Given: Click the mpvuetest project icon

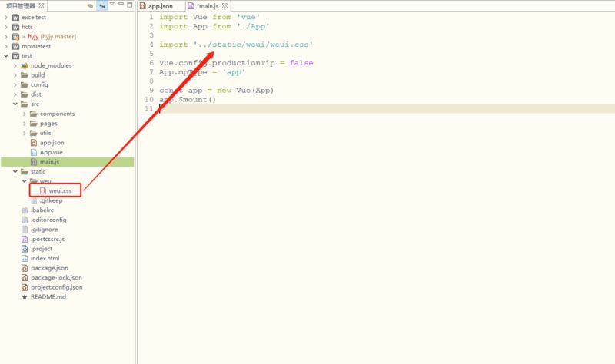Looking at the screenshot, I should coord(15,46).
